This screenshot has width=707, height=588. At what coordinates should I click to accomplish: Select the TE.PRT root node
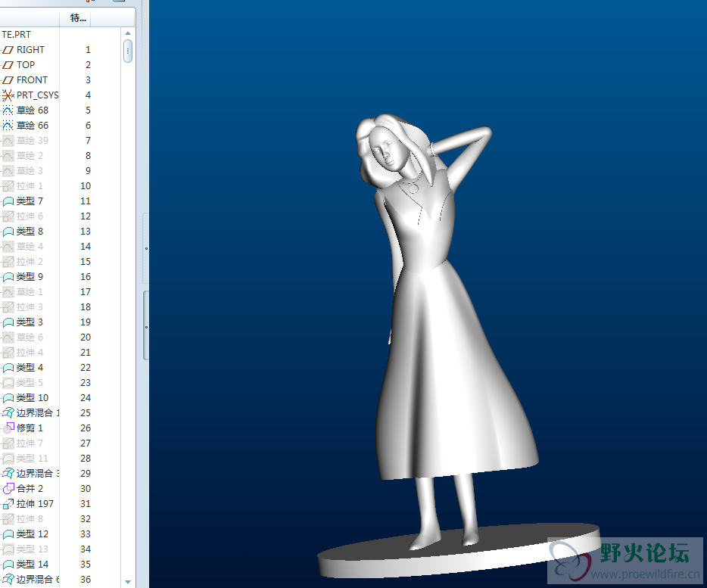[16, 35]
